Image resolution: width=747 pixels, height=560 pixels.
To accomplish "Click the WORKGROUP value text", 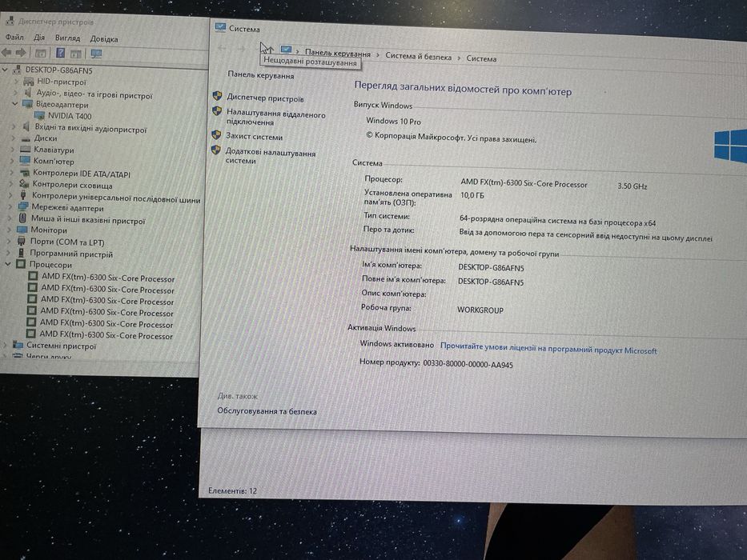I will (480, 310).
